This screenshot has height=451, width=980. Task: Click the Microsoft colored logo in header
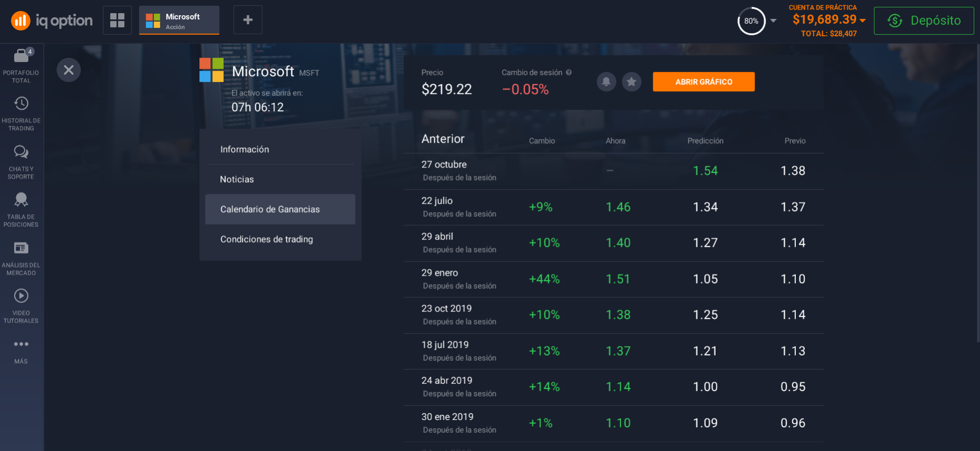[211, 70]
